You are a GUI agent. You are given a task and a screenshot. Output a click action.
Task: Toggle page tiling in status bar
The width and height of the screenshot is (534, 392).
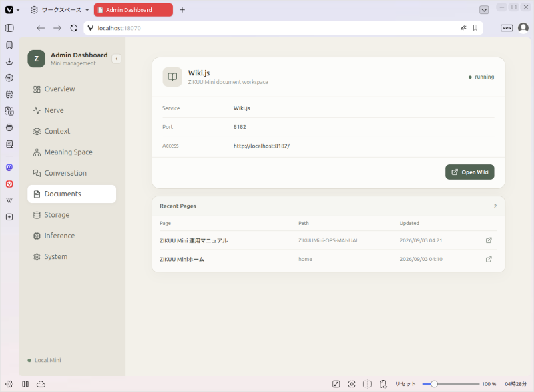click(368, 384)
